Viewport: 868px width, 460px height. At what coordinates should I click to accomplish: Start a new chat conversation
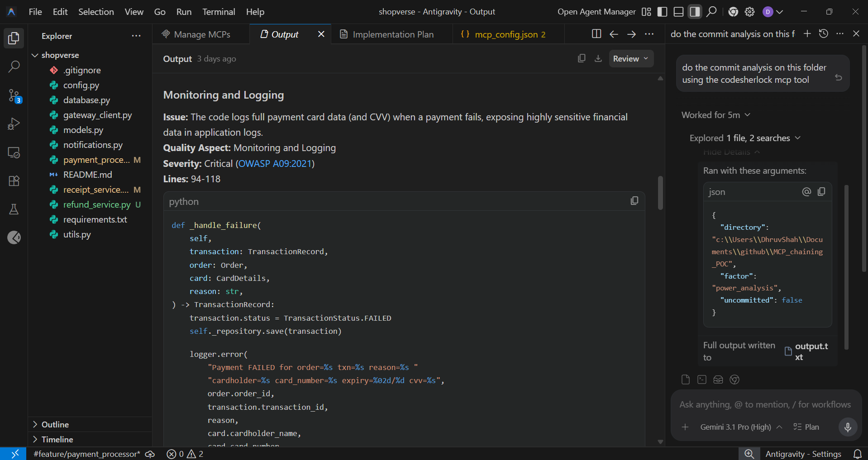pos(807,33)
